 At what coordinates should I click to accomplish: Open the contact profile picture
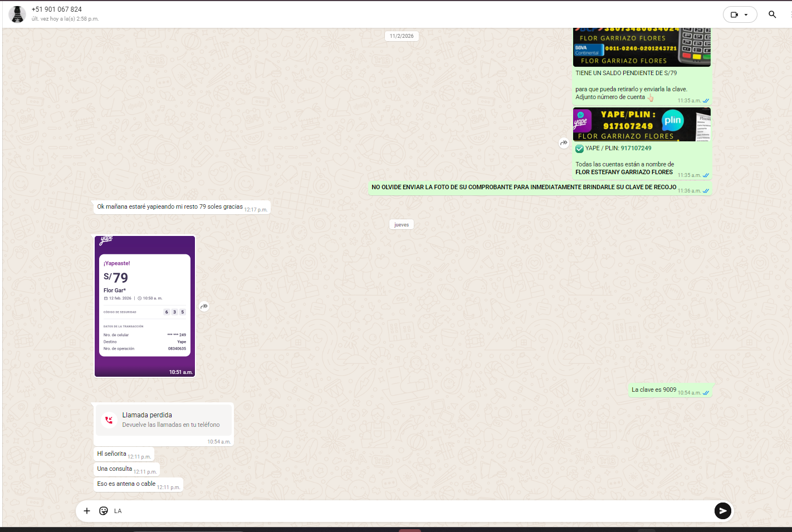point(17,14)
